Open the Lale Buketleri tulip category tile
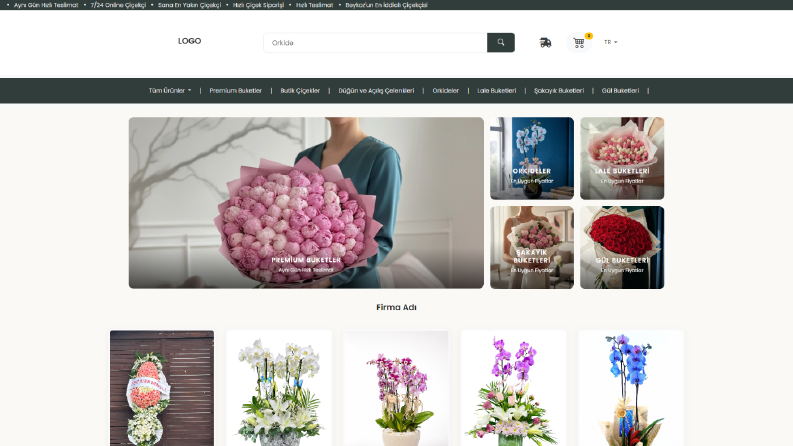793x446 pixels. [622, 158]
